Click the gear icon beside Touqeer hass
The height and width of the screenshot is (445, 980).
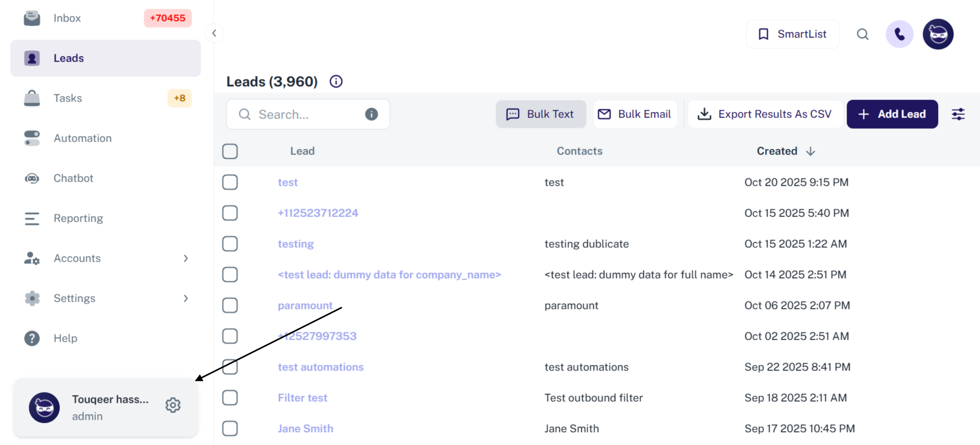[x=173, y=405]
